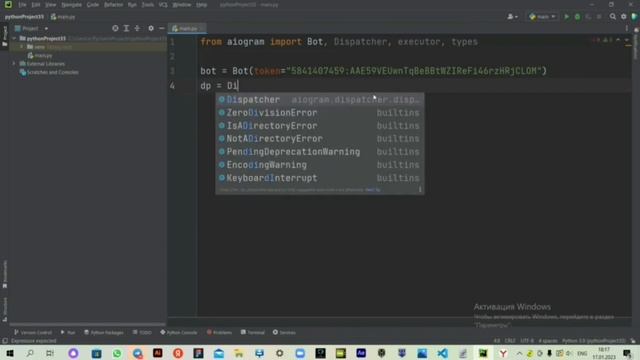Open the Refactor menu
Image resolution: width=640 pixels, height=360 pixels.
[x=113, y=5]
